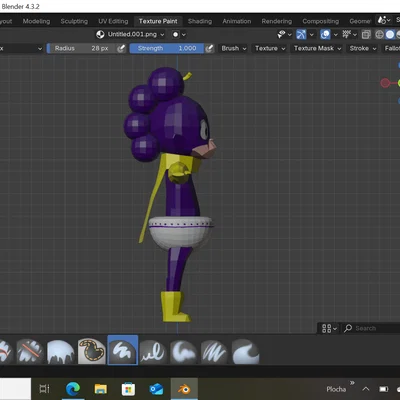Choose the soft cloud-like brush thumbnail
The width and height of the screenshot is (400, 400).
[x=183, y=352]
